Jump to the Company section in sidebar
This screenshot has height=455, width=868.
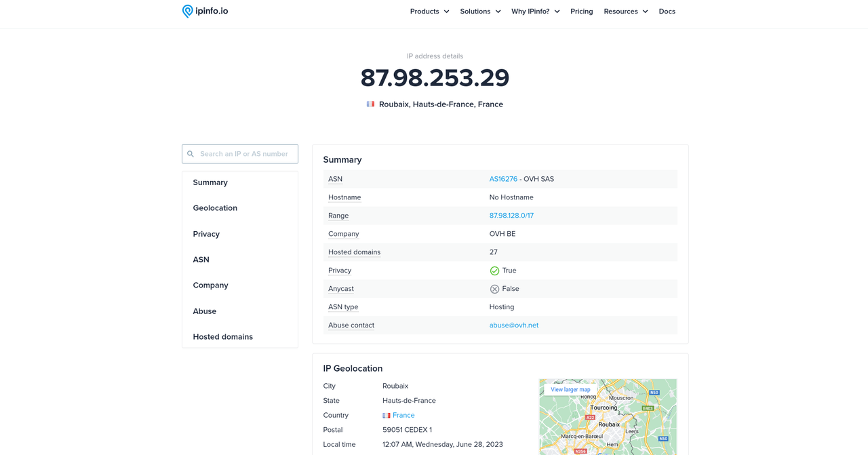[x=210, y=285]
